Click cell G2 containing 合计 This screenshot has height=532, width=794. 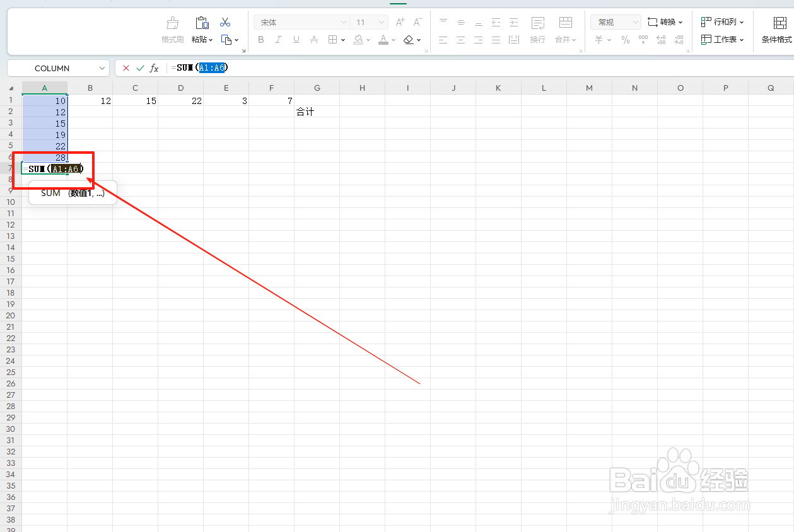tap(317, 112)
